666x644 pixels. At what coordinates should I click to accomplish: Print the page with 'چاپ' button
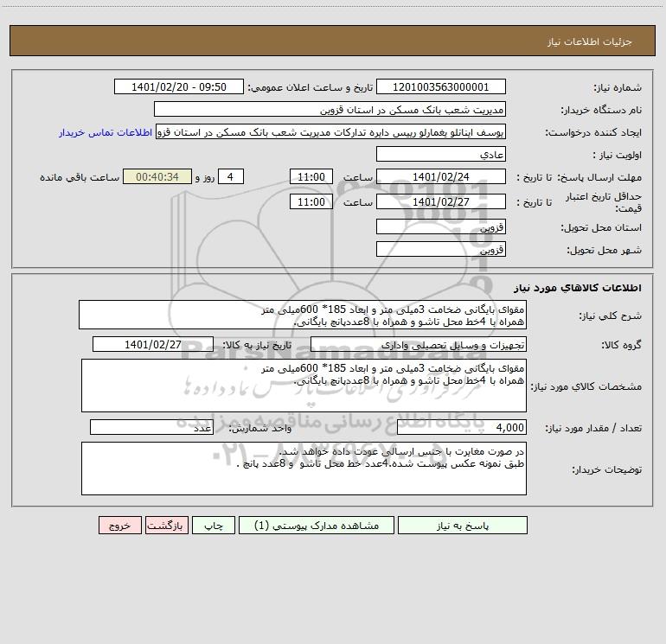[214, 526]
